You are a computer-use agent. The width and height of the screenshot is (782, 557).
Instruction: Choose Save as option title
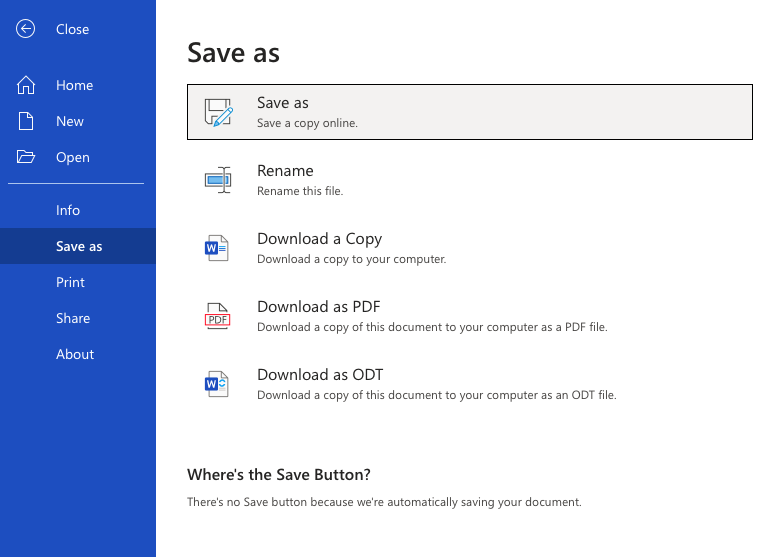point(283,103)
